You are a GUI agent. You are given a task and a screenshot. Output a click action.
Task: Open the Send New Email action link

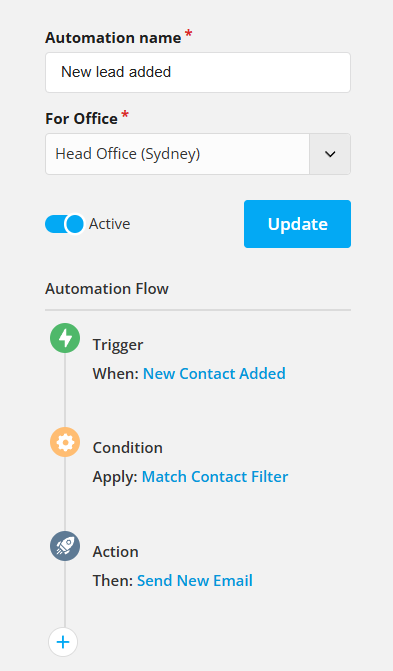tap(195, 581)
